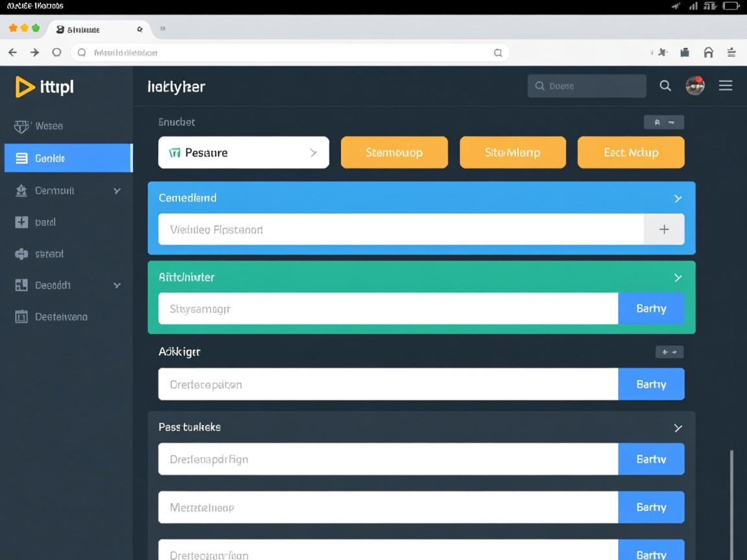This screenshot has width=747, height=560.
Task: Click the orange Eect Ndup button
Action: [x=631, y=152]
